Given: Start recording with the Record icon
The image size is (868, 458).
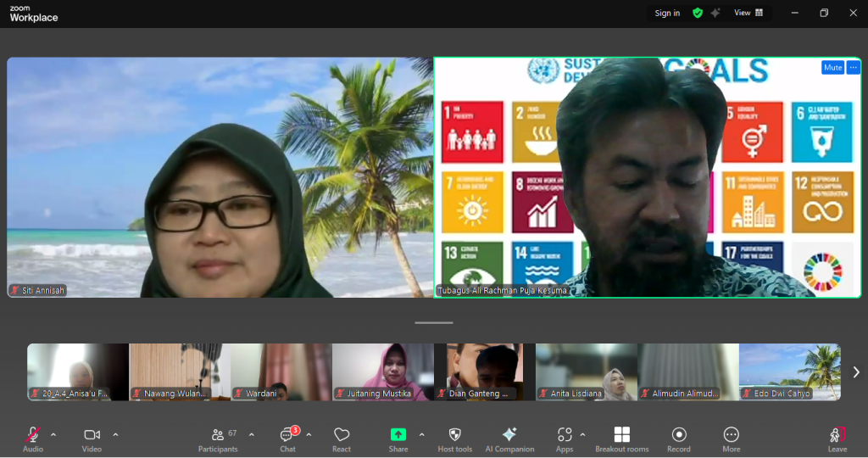Looking at the screenshot, I should 678,438.
